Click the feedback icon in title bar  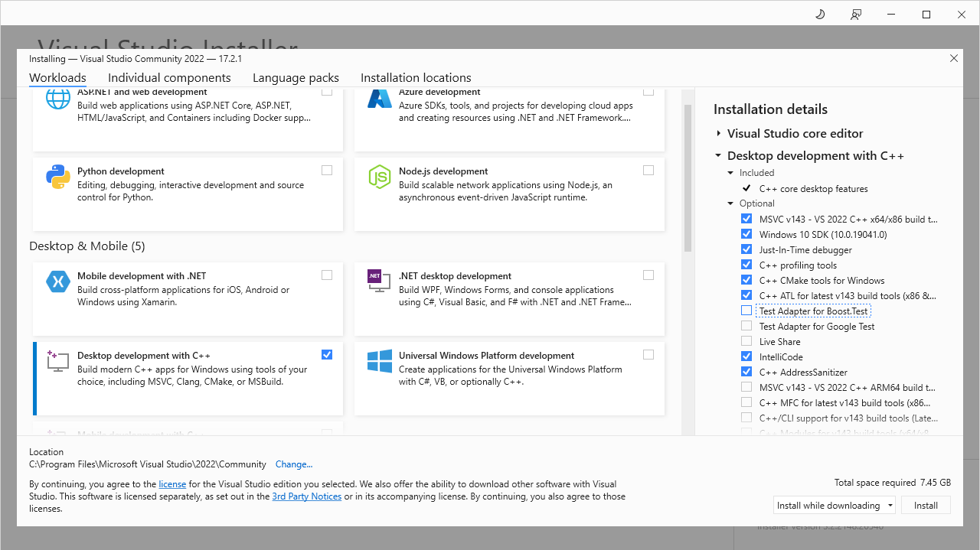click(856, 15)
